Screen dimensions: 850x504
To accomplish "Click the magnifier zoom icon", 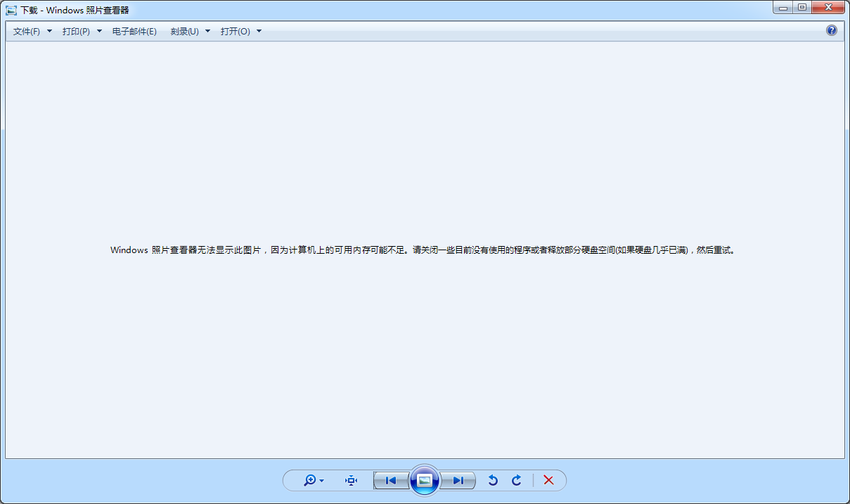I will [309, 481].
